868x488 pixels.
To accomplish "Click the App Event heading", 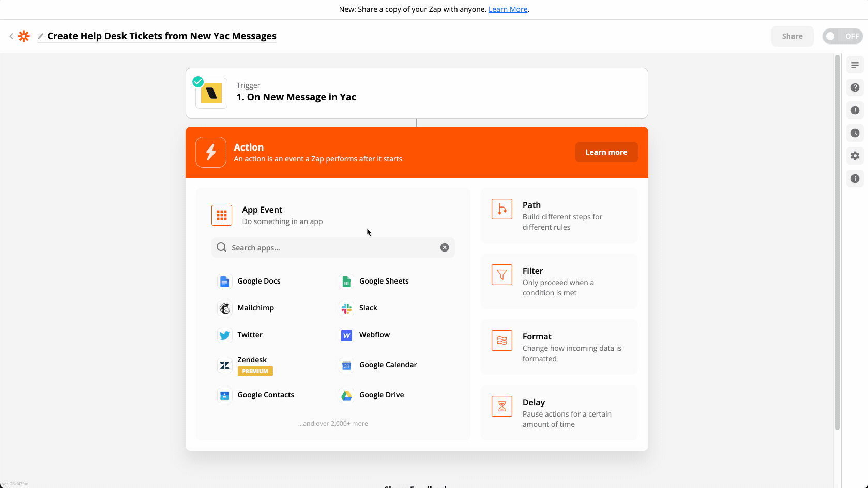I will click(262, 210).
